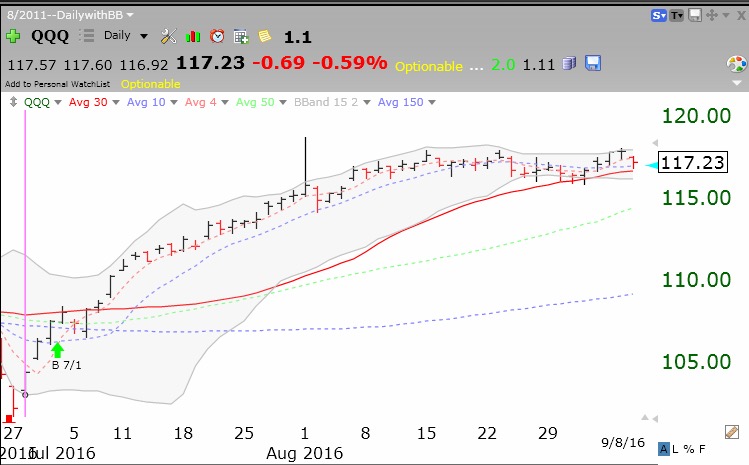Click the 1.11 value in the header
This screenshot has width=749, height=465.
(538, 65)
